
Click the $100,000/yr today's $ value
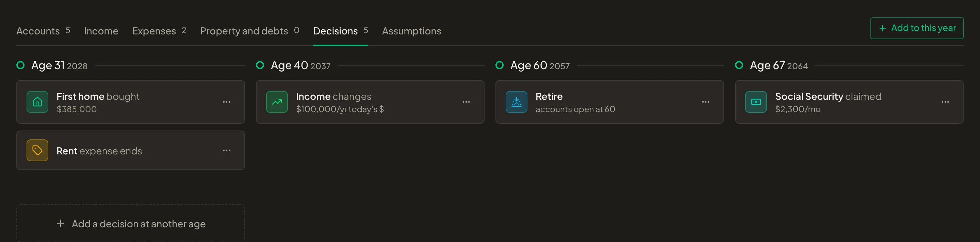340,109
